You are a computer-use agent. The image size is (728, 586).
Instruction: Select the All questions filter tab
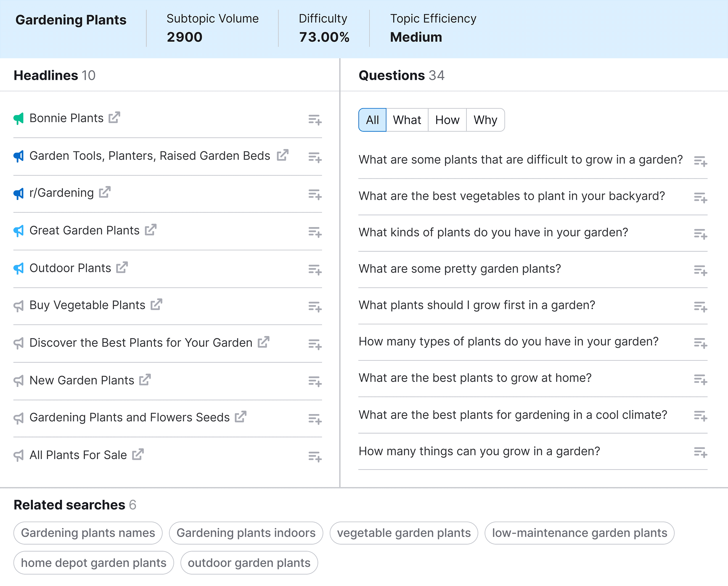[x=372, y=119]
